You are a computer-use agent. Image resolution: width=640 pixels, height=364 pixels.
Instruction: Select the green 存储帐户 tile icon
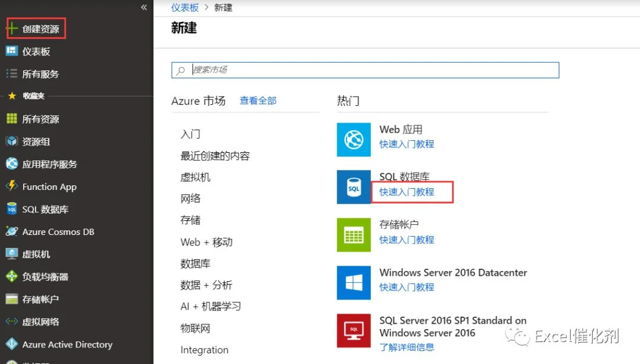pos(353,235)
